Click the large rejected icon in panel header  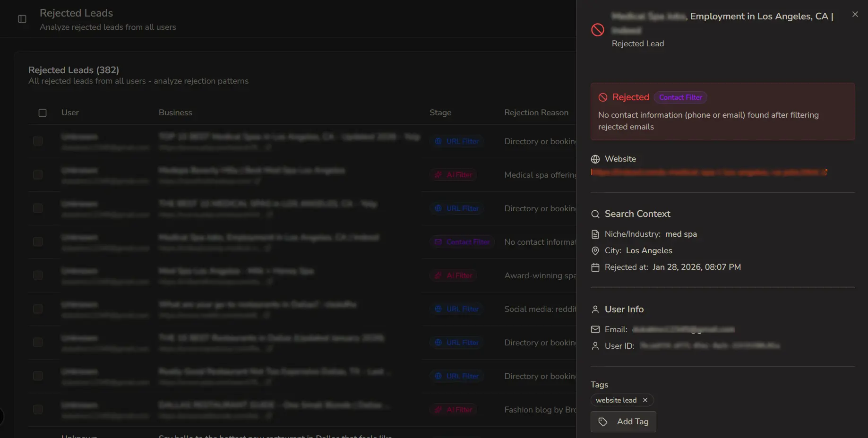598,30
